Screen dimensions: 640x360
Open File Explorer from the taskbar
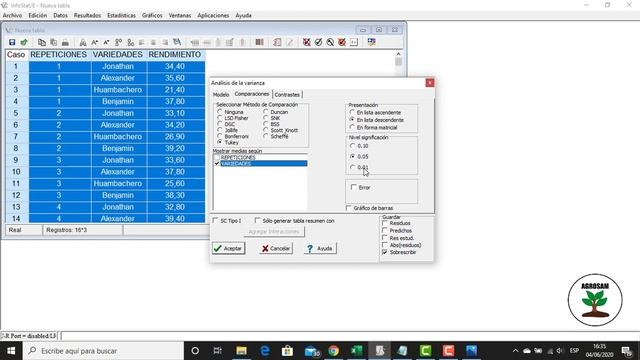point(241,351)
